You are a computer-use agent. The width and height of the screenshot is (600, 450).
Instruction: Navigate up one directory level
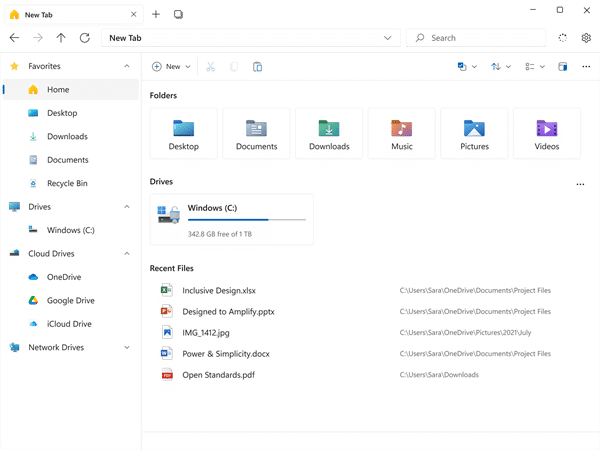pos(61,38)
